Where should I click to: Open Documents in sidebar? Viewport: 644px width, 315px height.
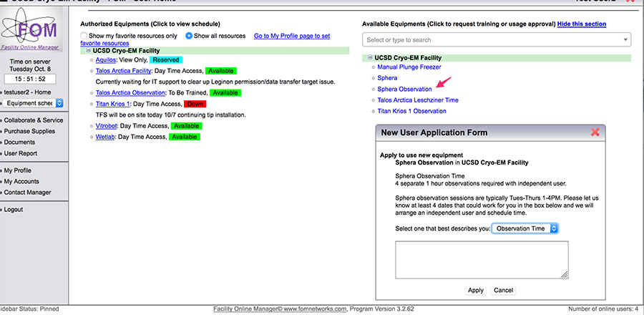pos(19,142)
